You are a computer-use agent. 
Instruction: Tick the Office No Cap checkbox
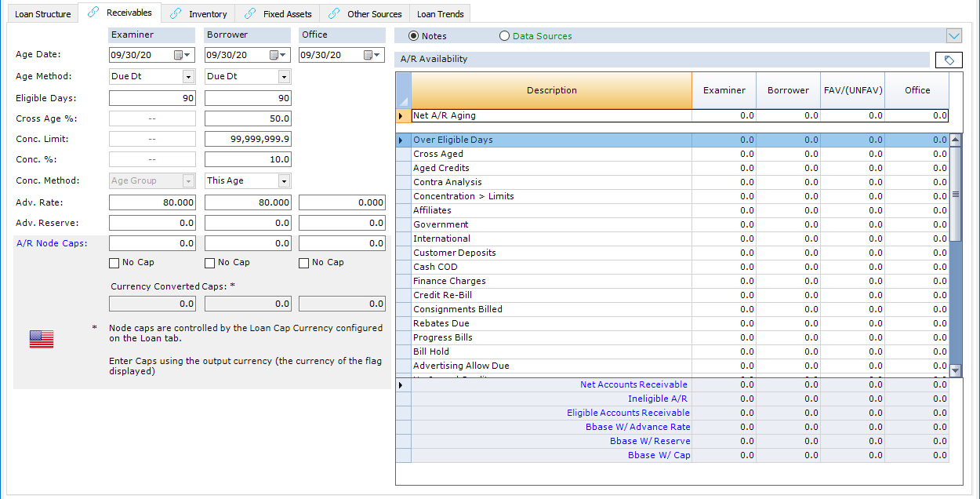point(304,263)
